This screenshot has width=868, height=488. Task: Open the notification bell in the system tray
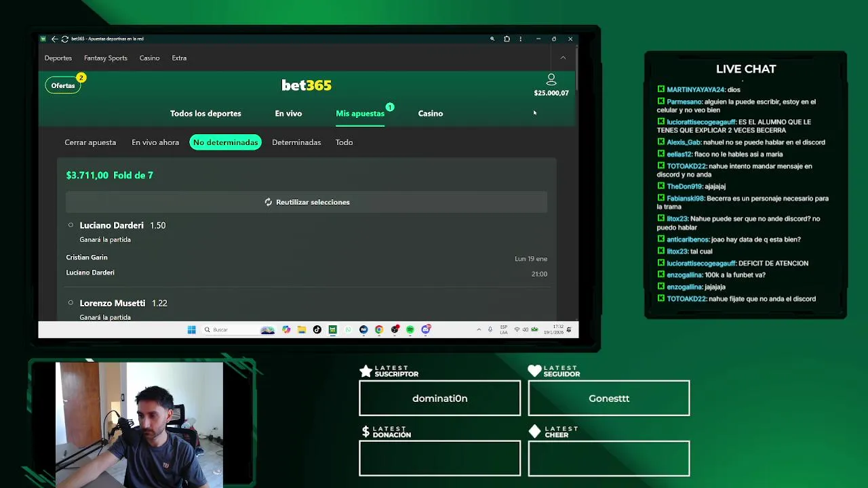click(x=568, y=329)
